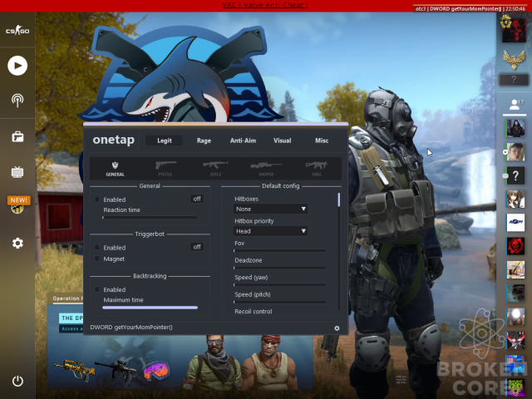This screenshot has width=532, height=399.
Task: Click the Fov slider
Action: pyautogui.click(x=280, y=251)
